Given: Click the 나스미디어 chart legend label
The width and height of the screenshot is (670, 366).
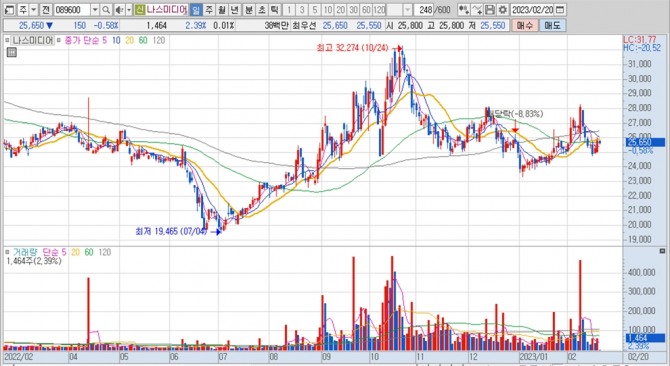Looking at the screenshot, I should 33,41.
